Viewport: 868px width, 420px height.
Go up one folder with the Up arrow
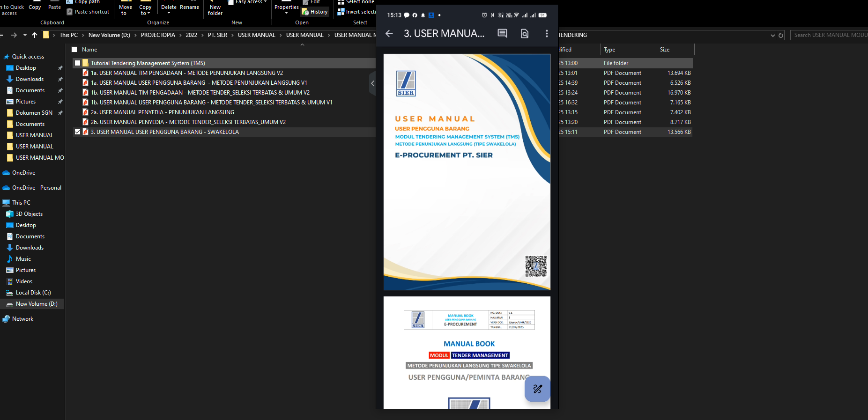(x=35, y=35)
